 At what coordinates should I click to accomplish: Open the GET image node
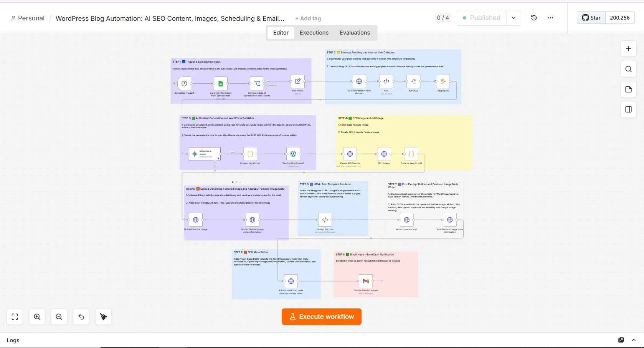pos(384,154)
